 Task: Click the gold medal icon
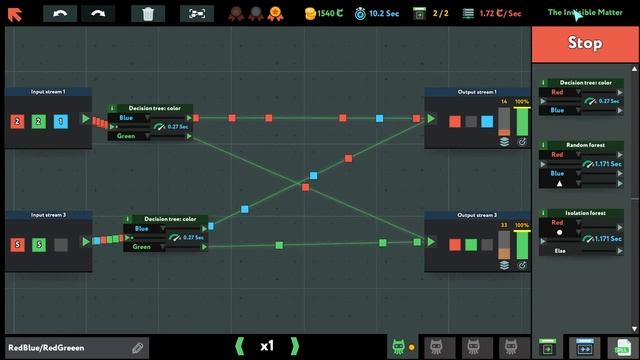pyautogui.click(x=276, y=13)
